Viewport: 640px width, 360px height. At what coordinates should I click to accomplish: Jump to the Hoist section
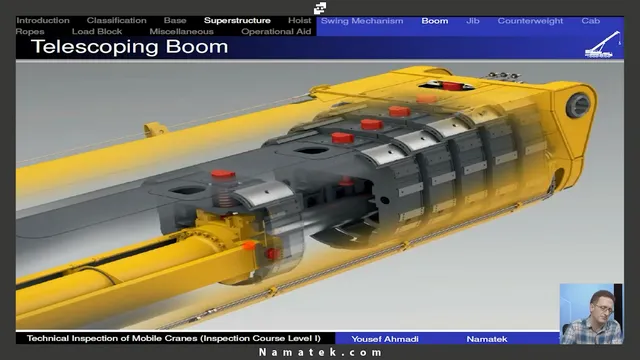[x=300, y=20]
